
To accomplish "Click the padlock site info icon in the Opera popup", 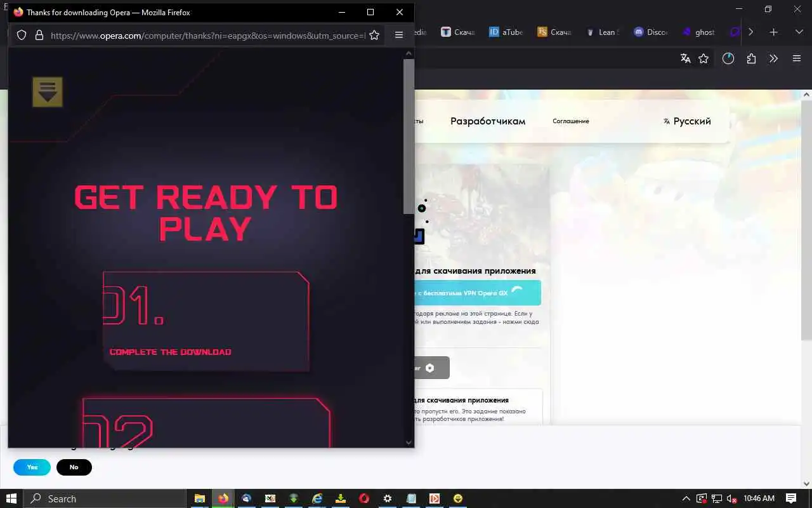I will pos(39,36).
